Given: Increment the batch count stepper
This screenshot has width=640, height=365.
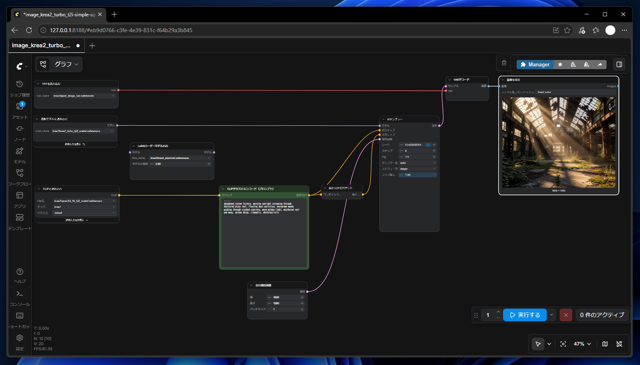Looking at the screenshot, I should pos(498,312).
